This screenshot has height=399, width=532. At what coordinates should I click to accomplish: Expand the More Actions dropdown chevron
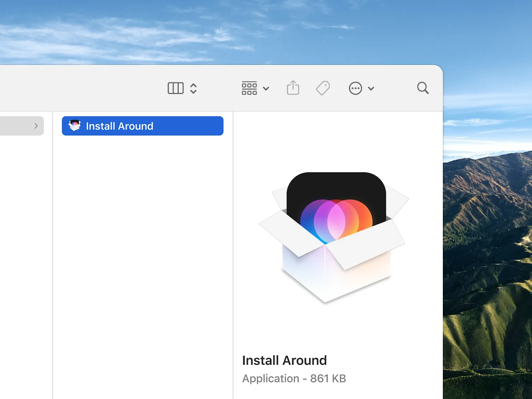tap(371, 88)
